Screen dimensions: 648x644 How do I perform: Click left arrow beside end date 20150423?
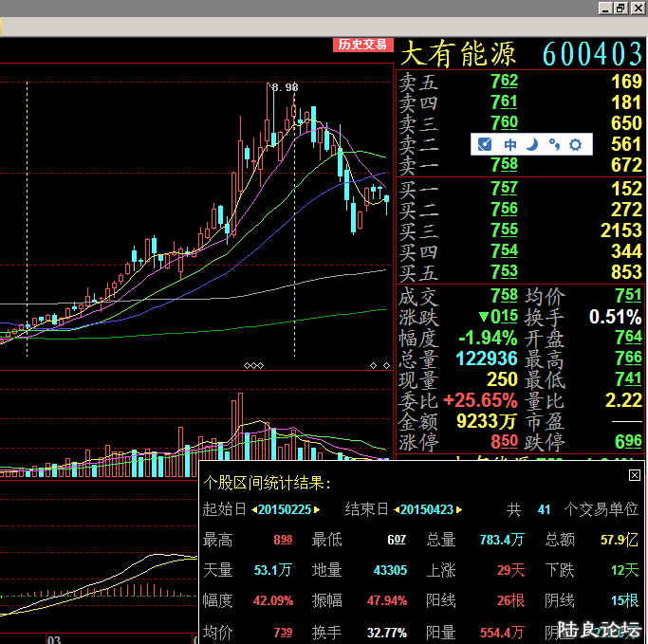(x=395, y=510)
